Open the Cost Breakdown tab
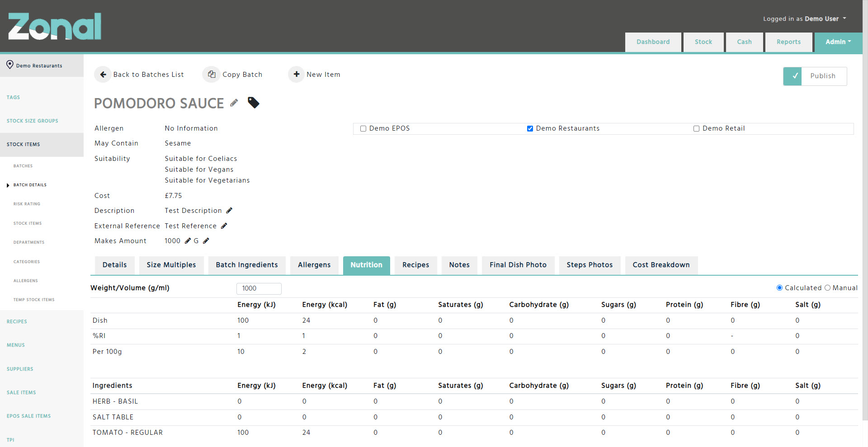Image resolution: width=868 pixels, height=447 pixels. point(661,265)
